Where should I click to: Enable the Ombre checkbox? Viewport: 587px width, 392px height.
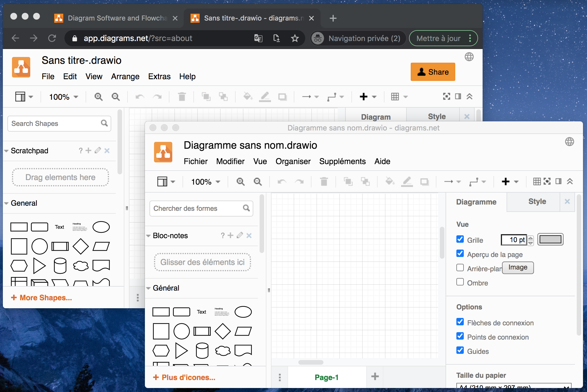click(460, 282)
